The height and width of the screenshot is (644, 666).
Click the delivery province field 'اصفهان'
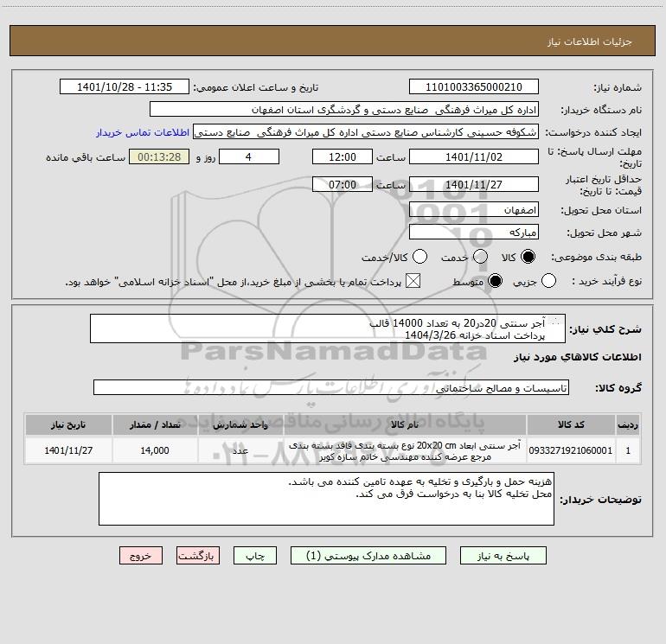point(474,210)
